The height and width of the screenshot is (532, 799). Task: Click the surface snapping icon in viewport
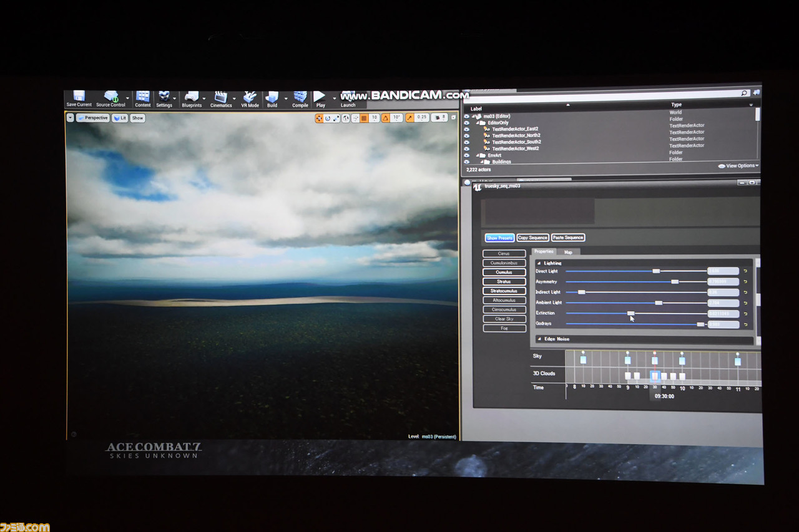coord(355,118)
